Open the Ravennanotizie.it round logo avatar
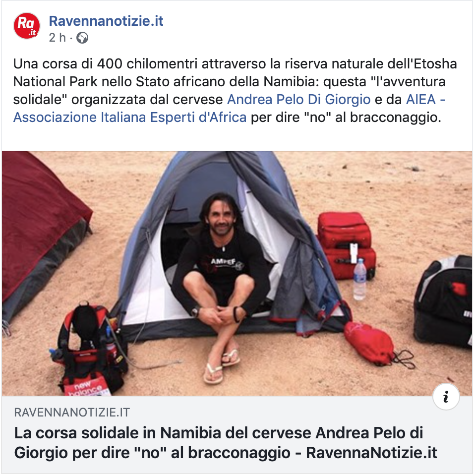474x476 pixels. point(26,26)
